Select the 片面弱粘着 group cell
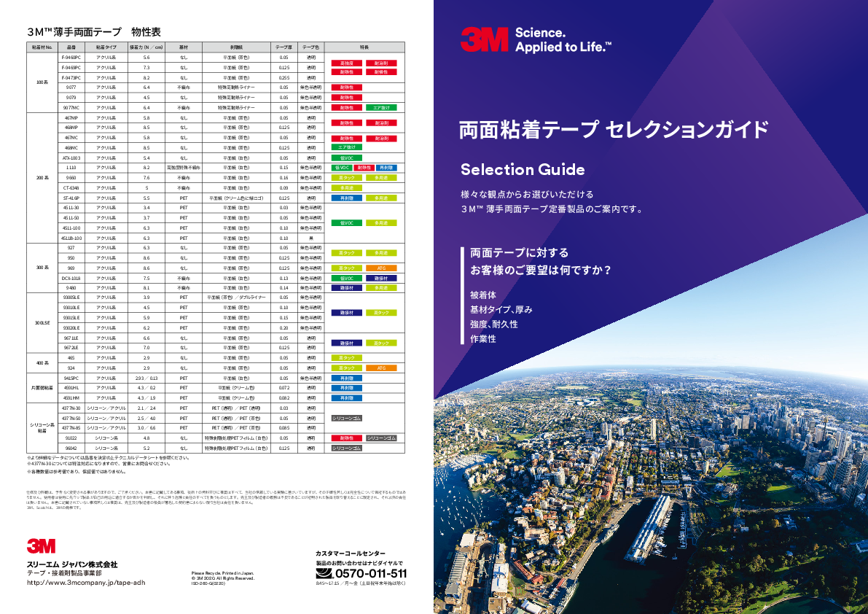The height and width of the screenshot is (614, 868). [x=42, y=388]
